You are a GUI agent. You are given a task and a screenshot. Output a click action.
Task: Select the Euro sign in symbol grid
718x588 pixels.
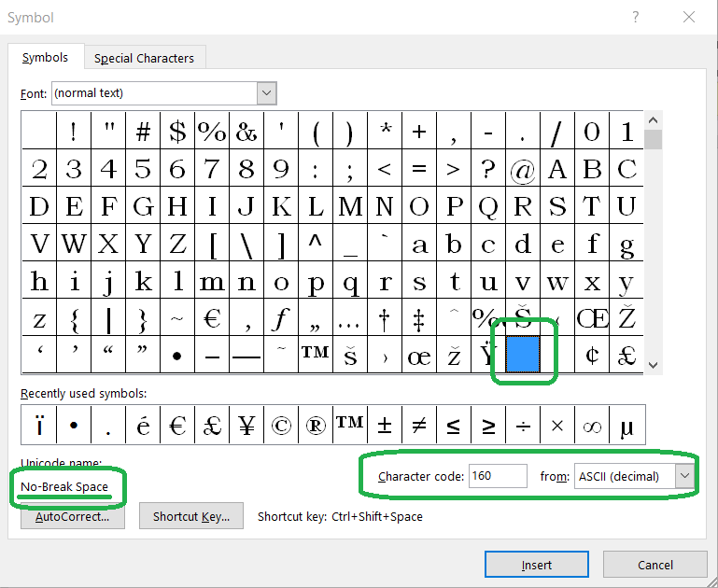tap(212, 319)
